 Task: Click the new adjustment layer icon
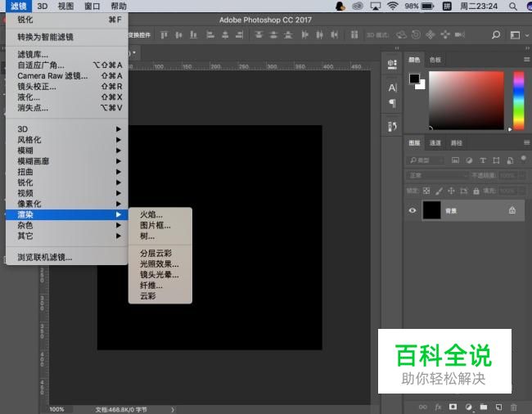(468, 407)
